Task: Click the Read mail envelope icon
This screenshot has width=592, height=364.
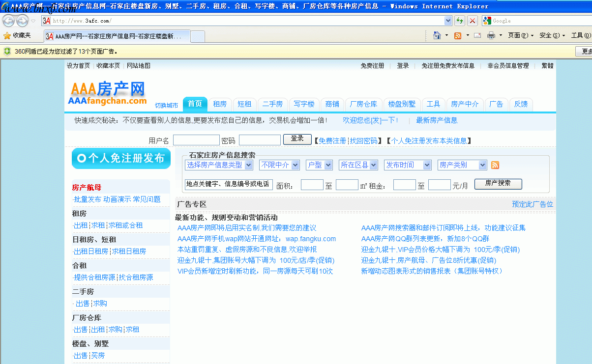Action: pos(477,35)
